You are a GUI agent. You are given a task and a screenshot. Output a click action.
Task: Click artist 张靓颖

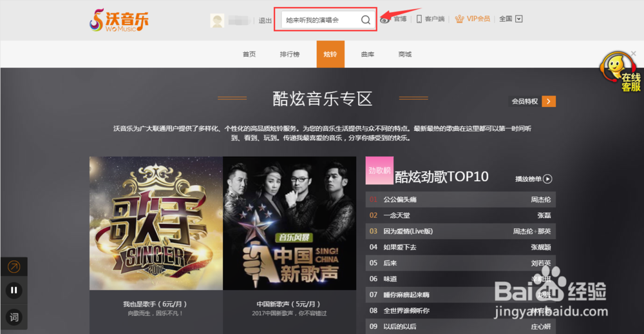pos(541,247)
